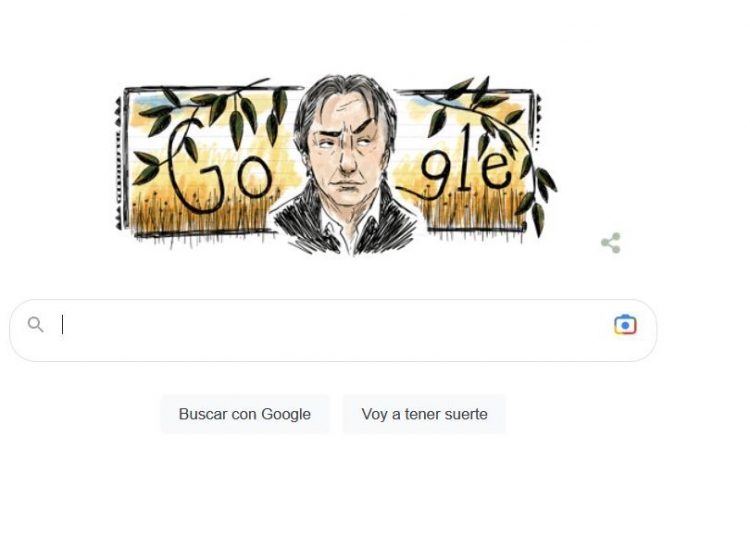Click the Buscar con Google button
750x536 pixels.
coord(244,414)
